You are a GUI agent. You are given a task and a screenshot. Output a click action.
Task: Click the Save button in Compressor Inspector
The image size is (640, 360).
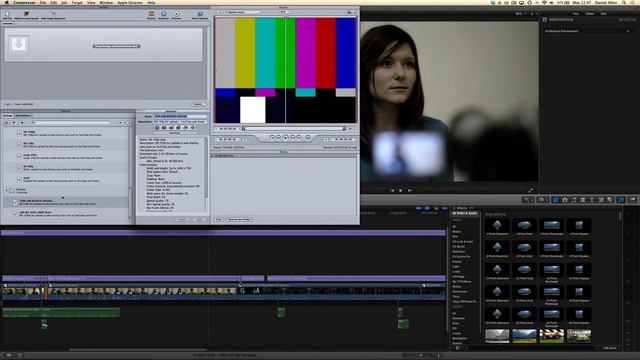tap(200, 220)
